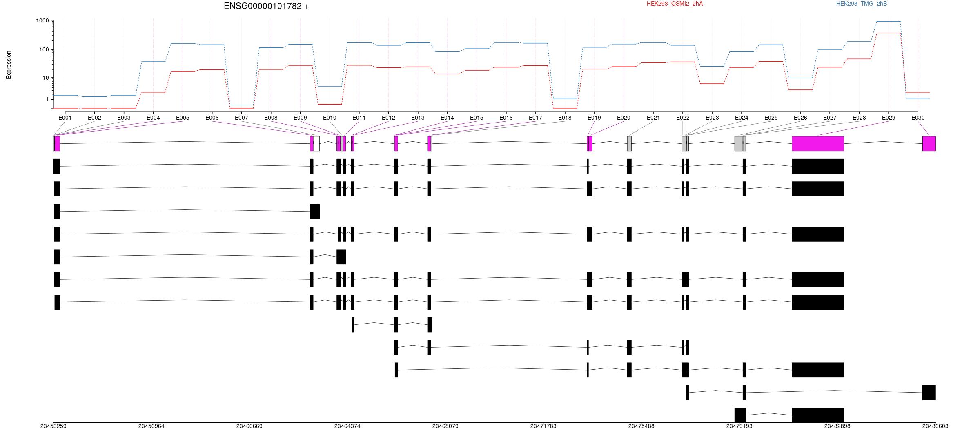This screenshot has width=980, height=433.
Task: Click the E012 exon label
Action: coord(388,118)
